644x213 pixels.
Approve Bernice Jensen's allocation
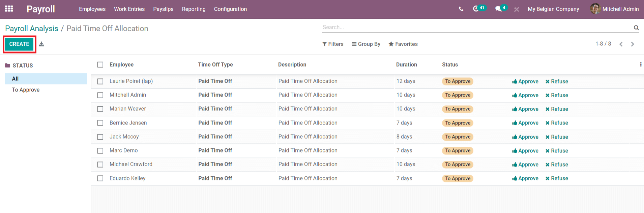525,123
